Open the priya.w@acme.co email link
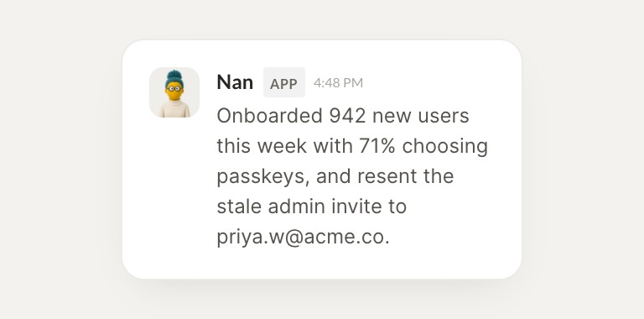The image size is (644, 319). pos(301,238)
